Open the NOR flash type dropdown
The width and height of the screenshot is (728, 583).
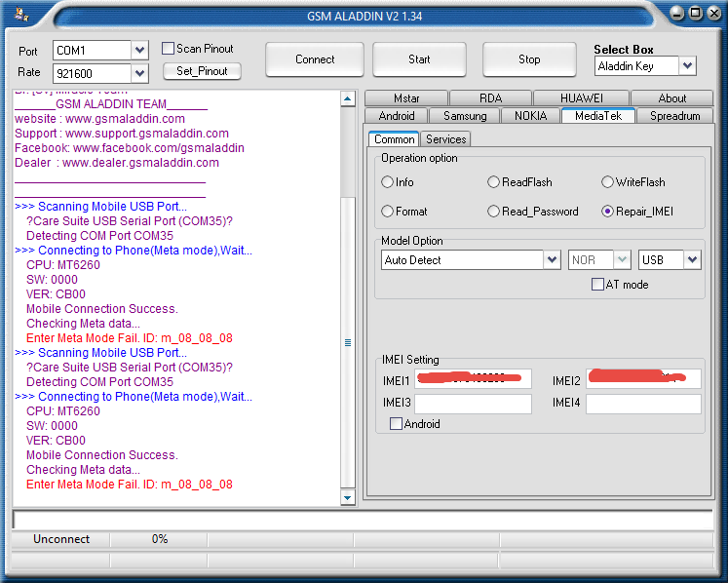coord(622,259)
